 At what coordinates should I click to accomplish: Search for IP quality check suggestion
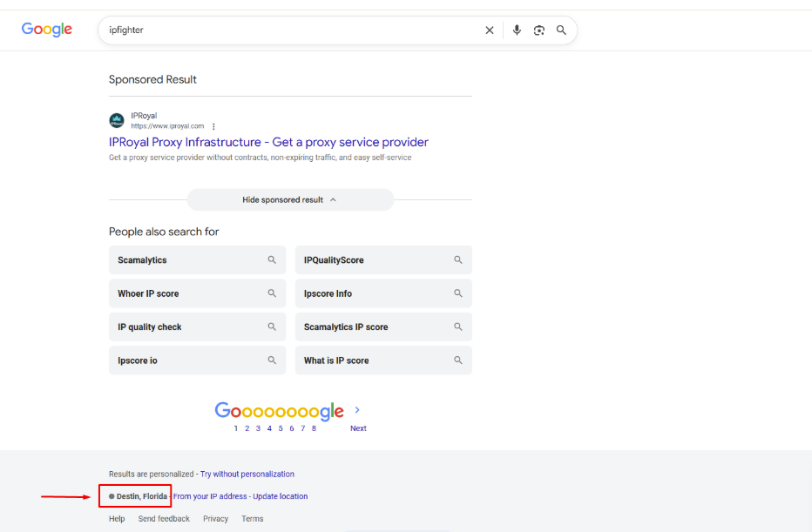tap(197, 327)
